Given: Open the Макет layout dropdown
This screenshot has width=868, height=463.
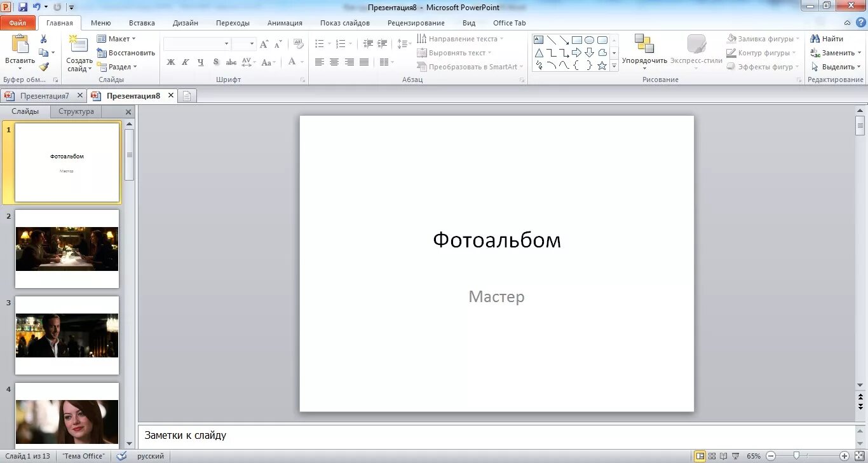Looking at the screenshot, I should point(117,39).
